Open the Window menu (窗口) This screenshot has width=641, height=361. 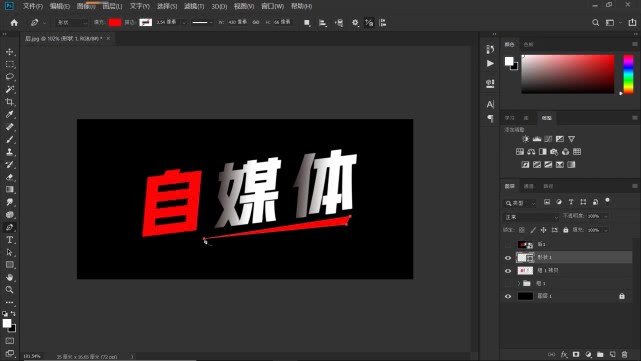(272, 6)
